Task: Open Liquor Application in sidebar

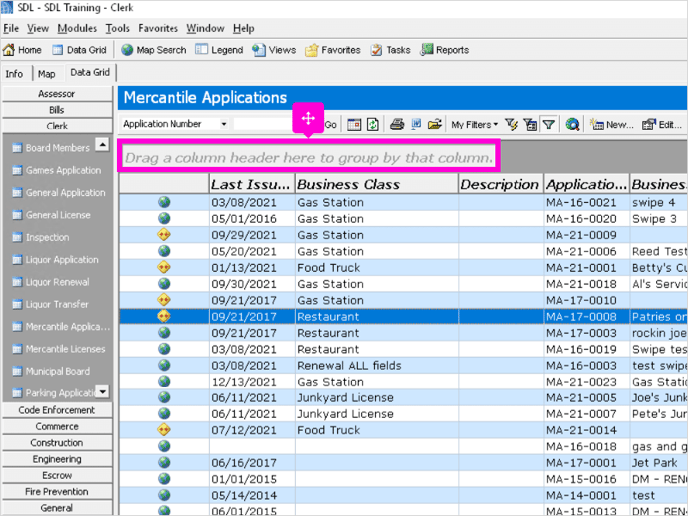Action: coord(55,260)
